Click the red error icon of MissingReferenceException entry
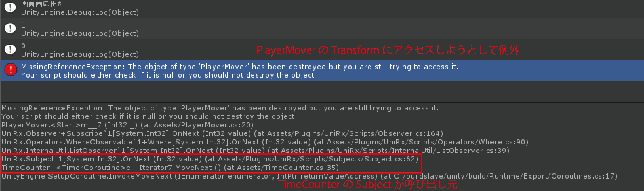Screen dimensions: 644x191 [11, 70]
